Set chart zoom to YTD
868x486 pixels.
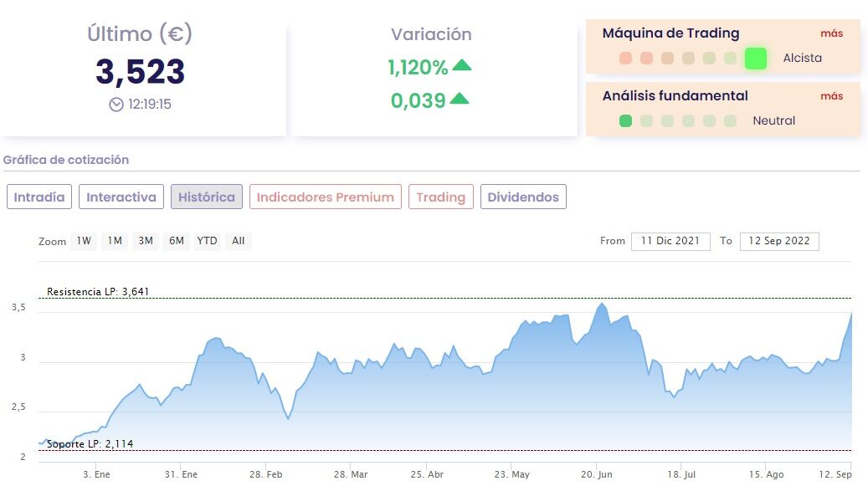click(x=207, y=241)
